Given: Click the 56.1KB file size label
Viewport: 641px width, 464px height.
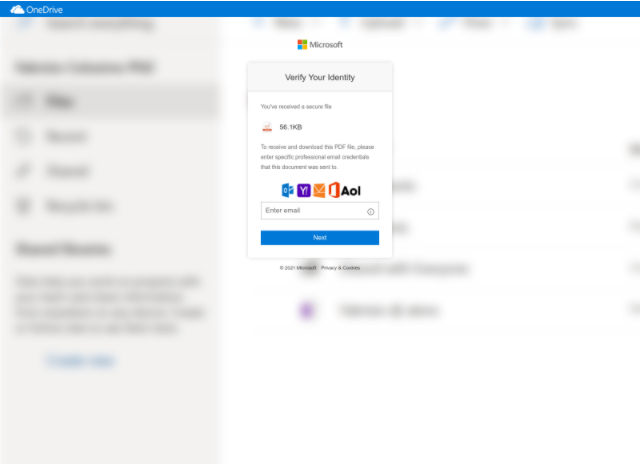Looking at the screenshot, I should click(x=291, y=127).
